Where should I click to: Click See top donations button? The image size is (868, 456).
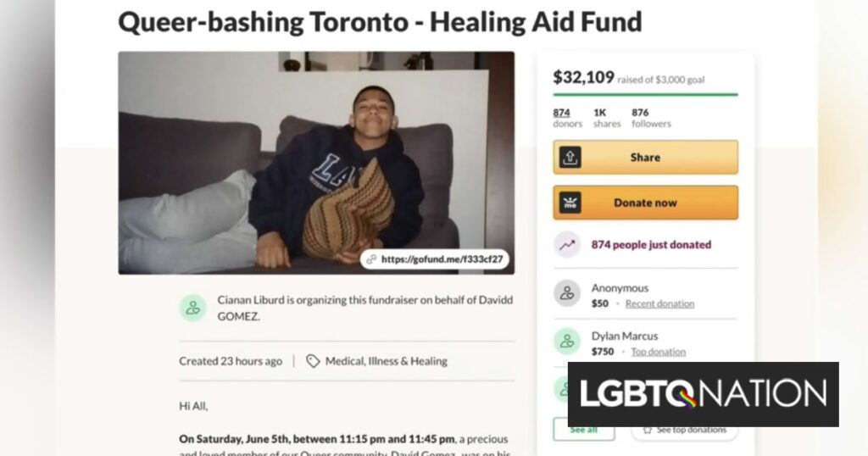pyautogui.click(x=684, y=430)
